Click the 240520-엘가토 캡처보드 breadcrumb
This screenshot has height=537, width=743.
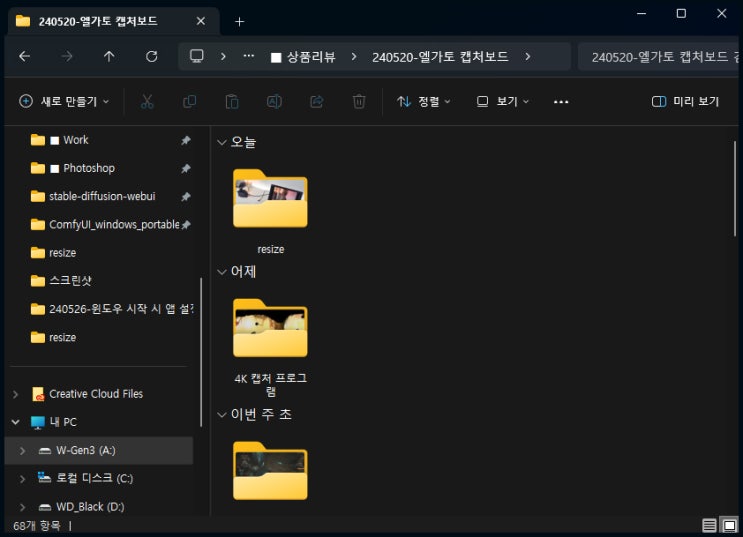440,57
